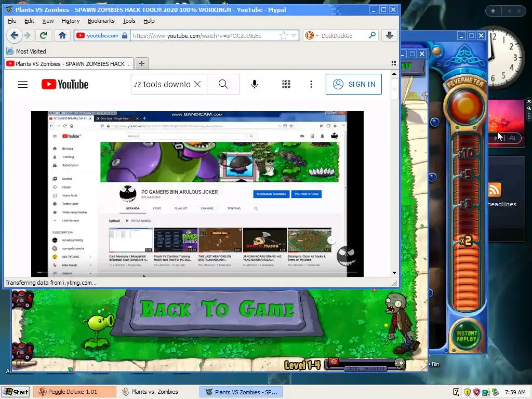Click in the YouTube search field

coord(162,84)
